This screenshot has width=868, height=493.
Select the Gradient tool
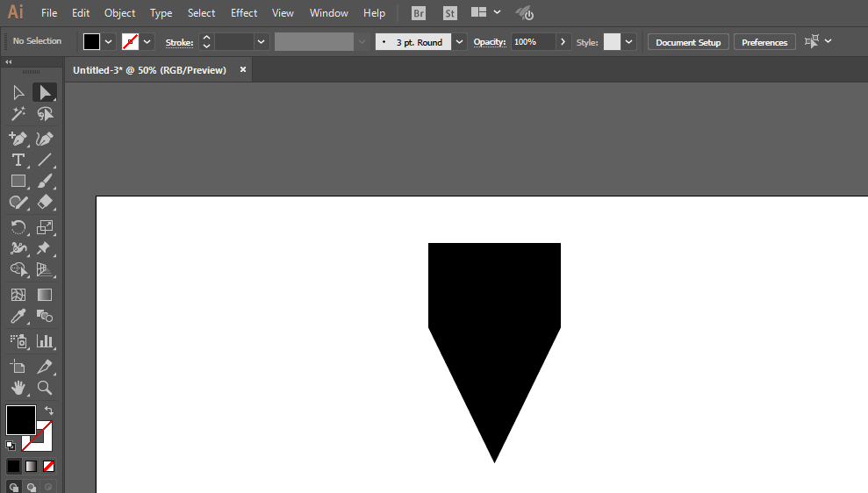(45, 295)
